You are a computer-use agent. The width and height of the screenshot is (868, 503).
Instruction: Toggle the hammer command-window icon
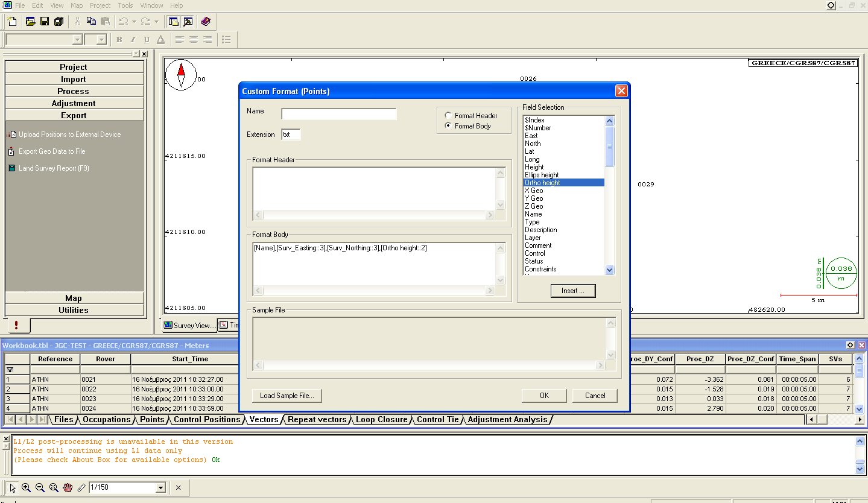pyautogui.click(x=188, y=22)
